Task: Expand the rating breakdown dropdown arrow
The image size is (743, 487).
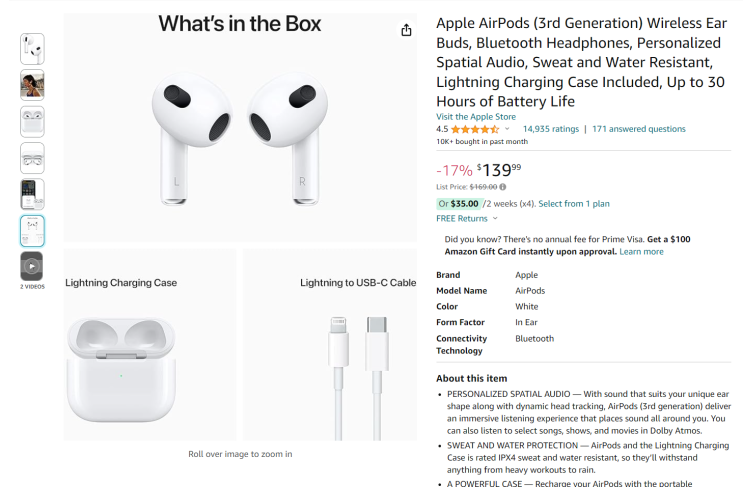Action: (x=507, y=129)
